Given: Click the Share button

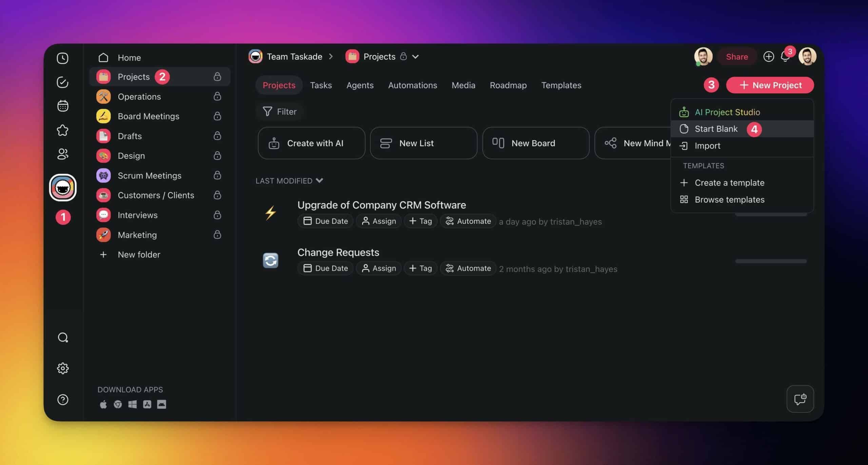Looking at the screenshot, I should coord(737,57).
